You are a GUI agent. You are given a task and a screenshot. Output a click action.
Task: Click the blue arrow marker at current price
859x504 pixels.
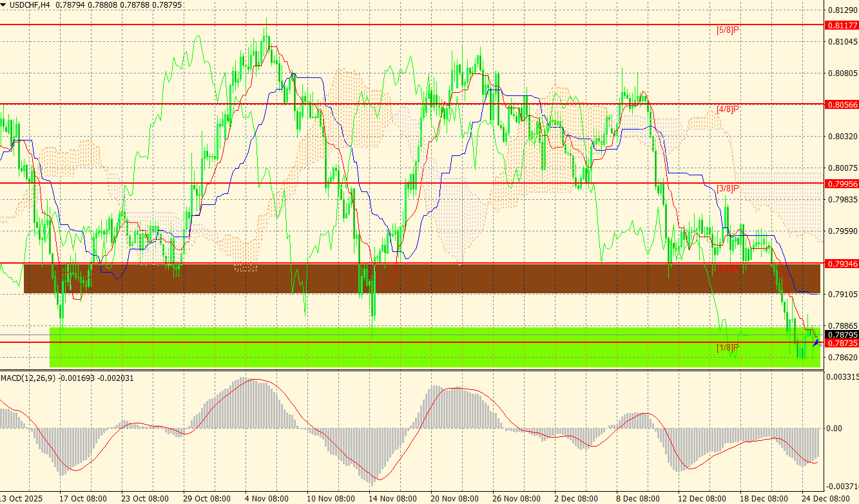[817, 342]
